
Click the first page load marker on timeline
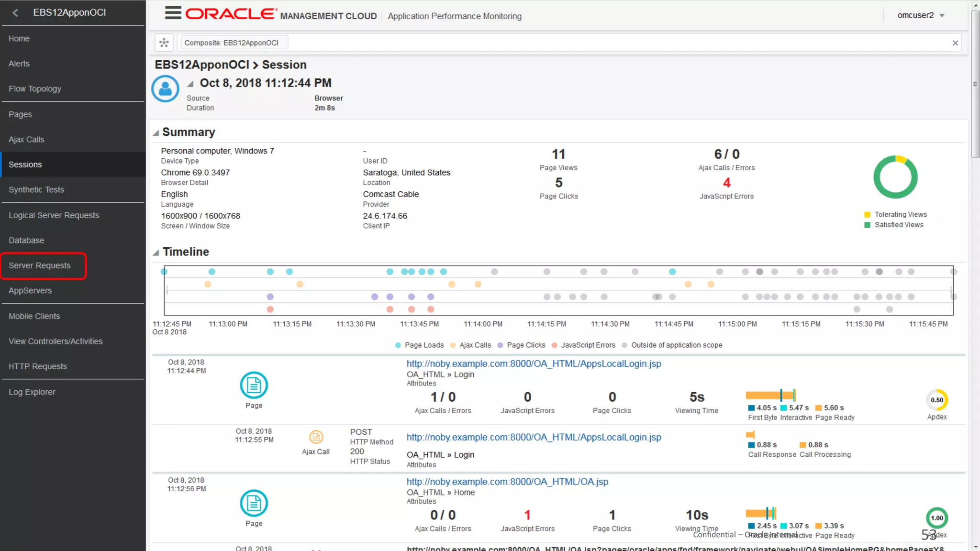(164, 272)
